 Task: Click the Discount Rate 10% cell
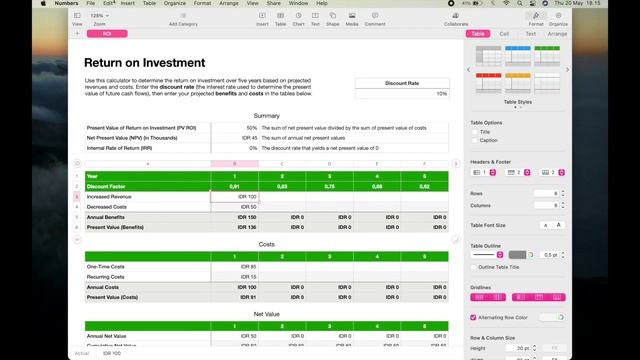[402, 93]
